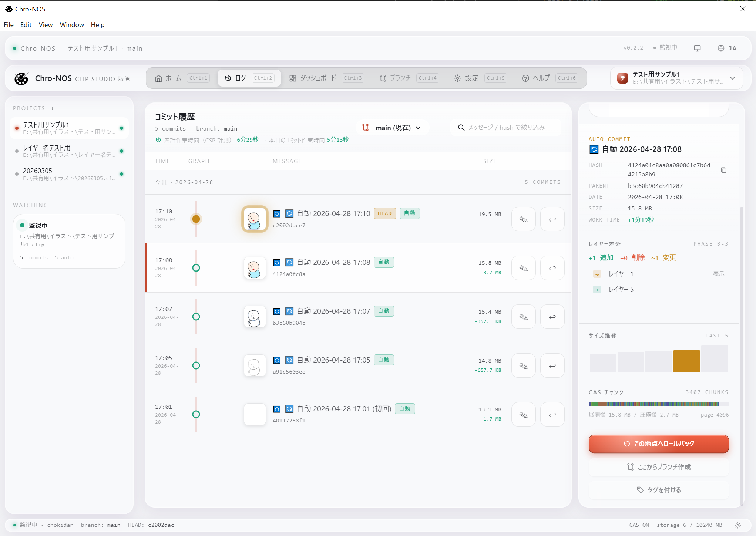Image resolution: width=756 pixels, height=536 pixels.
Task: Expand the テスト用サンプル1 project selector chevron
Action: (733, 78)
